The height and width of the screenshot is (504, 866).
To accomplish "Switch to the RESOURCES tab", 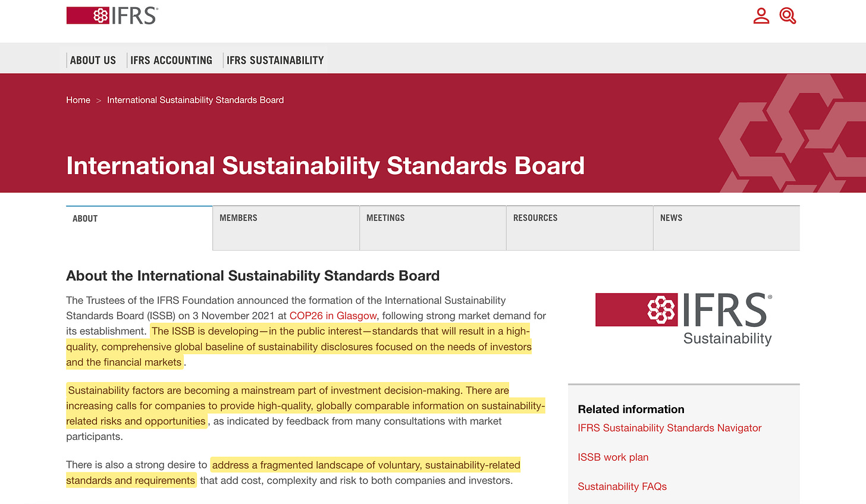I will tap(580, 228).
